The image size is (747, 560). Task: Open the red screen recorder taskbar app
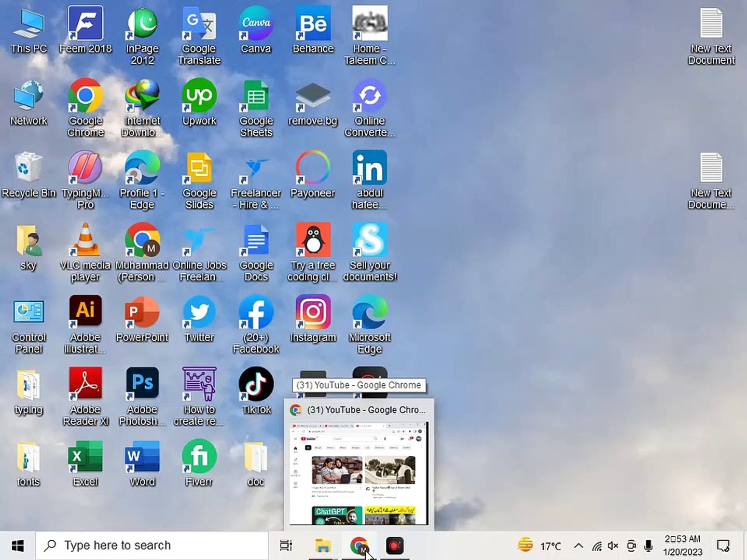point(395,545)
